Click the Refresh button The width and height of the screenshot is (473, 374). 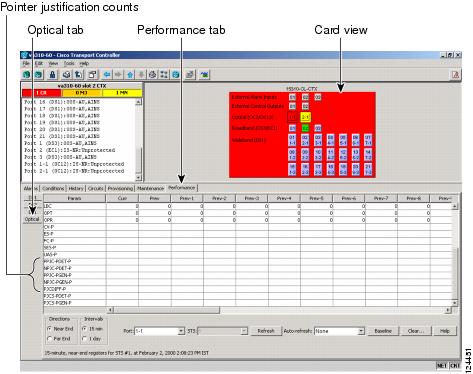(x=266, y=331)
